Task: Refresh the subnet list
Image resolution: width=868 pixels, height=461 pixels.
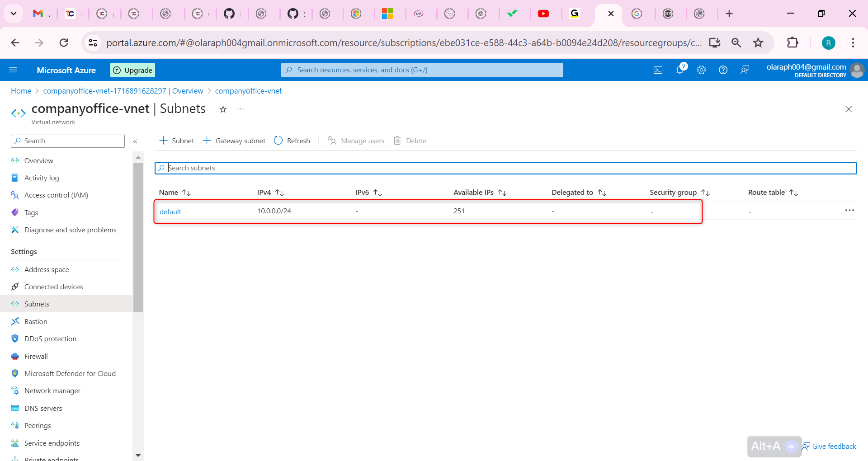Action: click(292, 141)
